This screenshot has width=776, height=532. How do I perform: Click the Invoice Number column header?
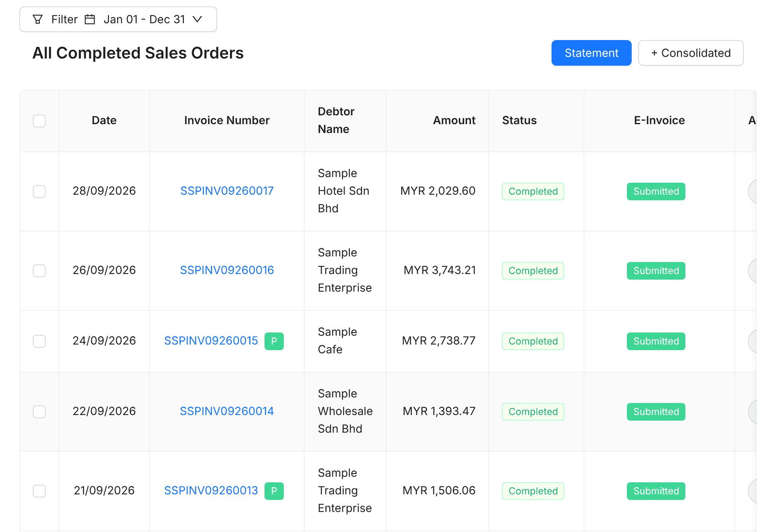[227, 120]
